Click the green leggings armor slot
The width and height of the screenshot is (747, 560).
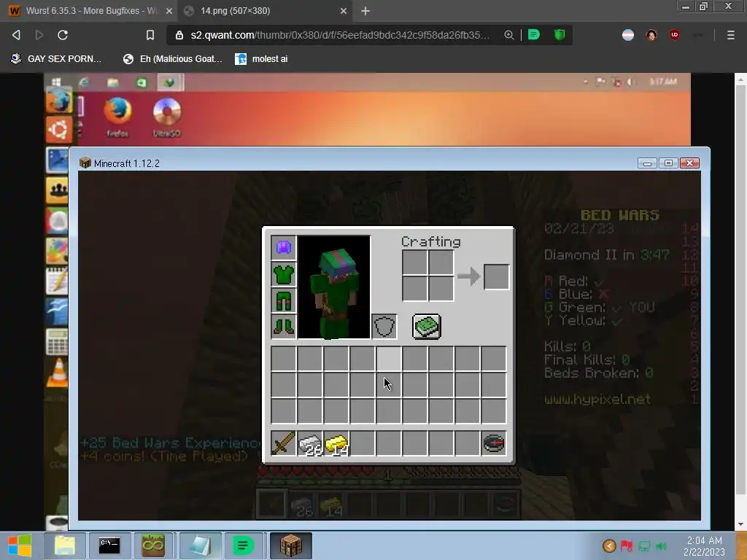pyautogui.click(x=284, y=300)
